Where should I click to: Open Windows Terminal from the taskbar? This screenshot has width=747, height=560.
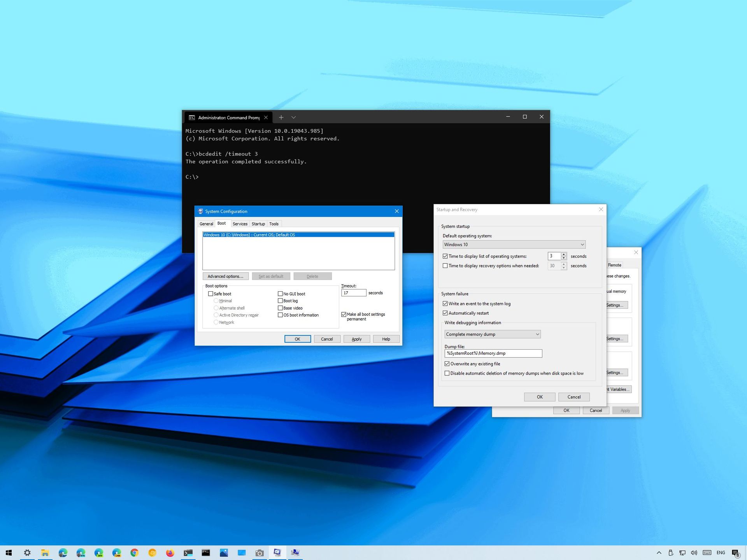[188, 553]
